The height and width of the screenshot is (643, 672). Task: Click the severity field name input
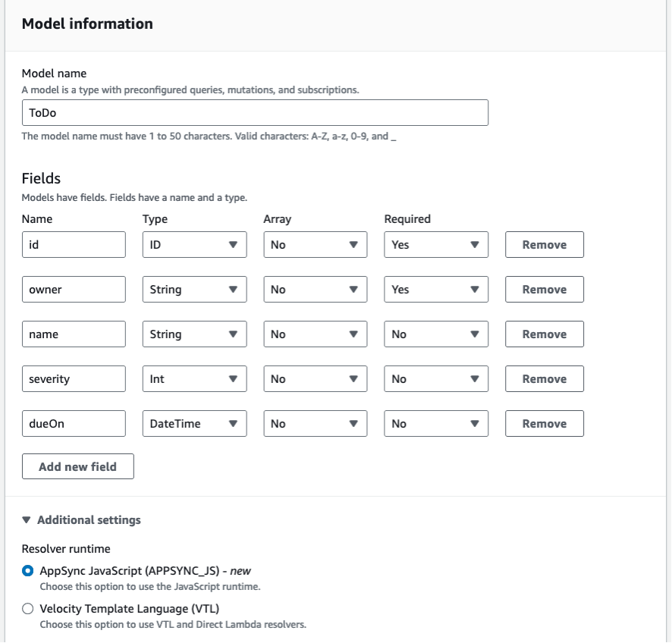coord(73,378)
